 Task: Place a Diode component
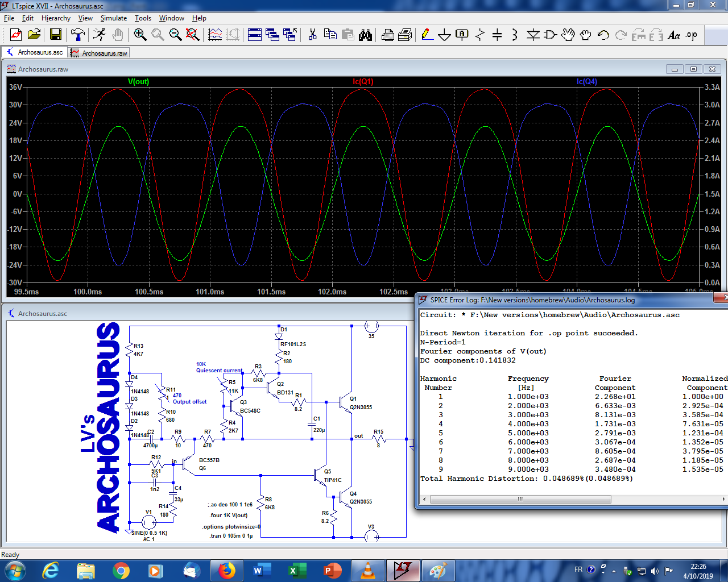click(x=533, y=35)
